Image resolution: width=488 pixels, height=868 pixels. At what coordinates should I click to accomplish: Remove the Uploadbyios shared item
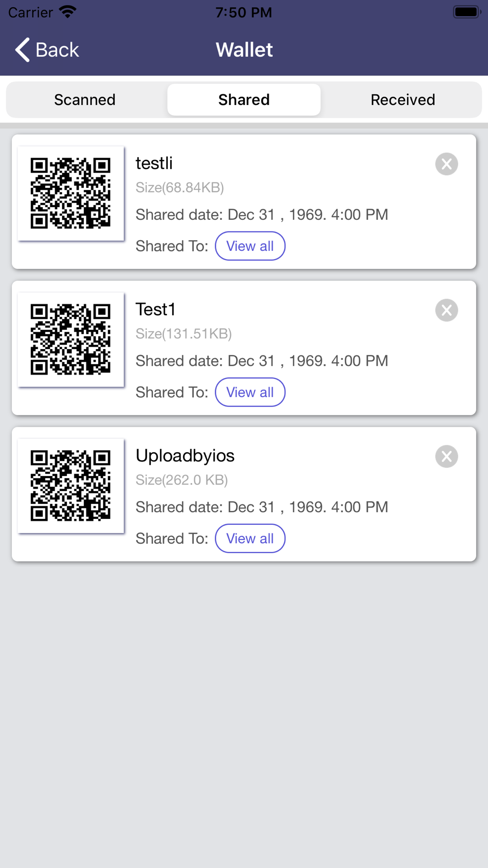pos(447,456)
